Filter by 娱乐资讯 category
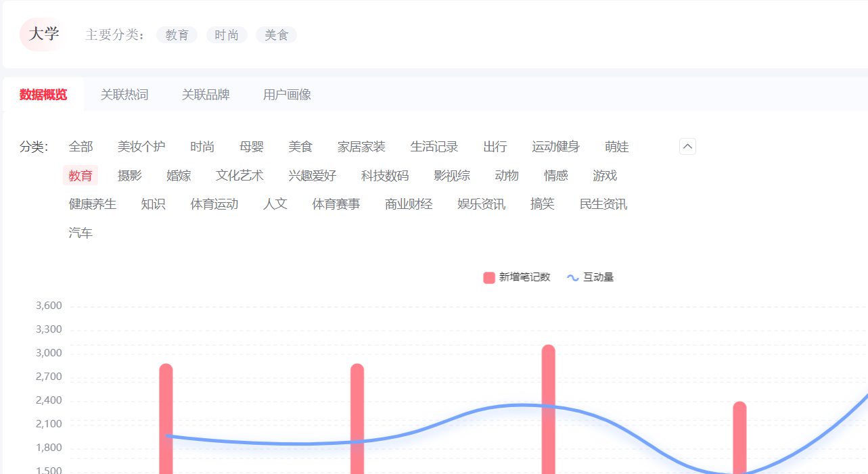This screenshot has height=474, width=868. [482, 204]
